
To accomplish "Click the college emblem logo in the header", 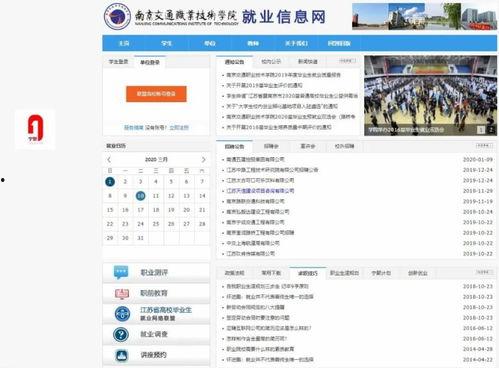I will coord(117,16).
